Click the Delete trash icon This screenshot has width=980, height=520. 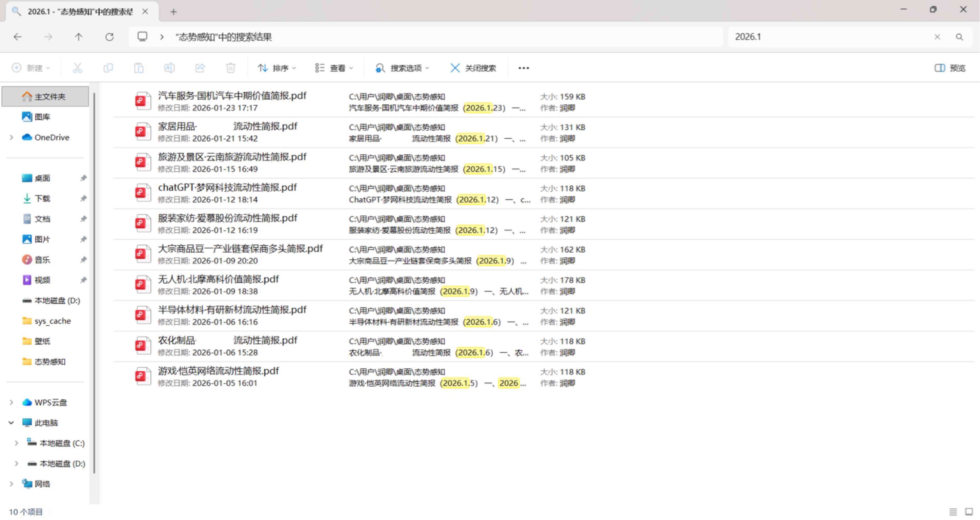tap(230, 68)
